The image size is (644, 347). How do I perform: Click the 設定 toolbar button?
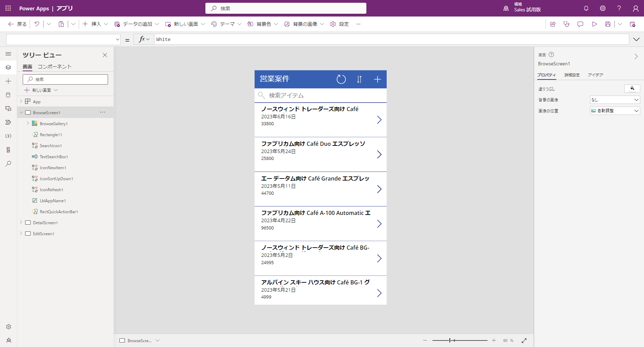tap(340, 24)
